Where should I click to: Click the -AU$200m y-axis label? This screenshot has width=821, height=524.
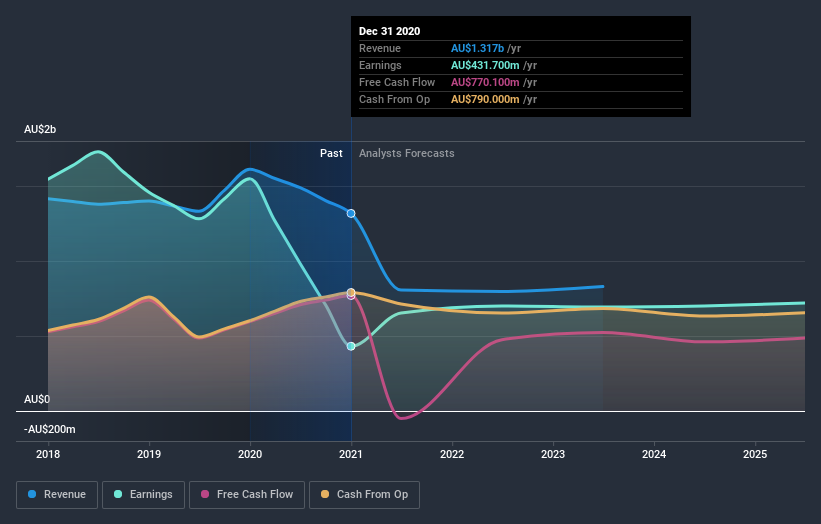[48, 429]
